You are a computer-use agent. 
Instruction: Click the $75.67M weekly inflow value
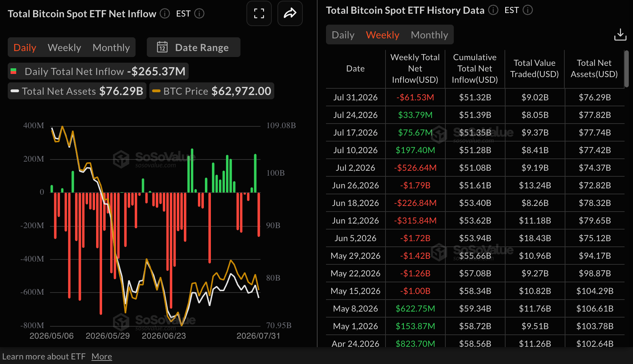click(415, 132)
